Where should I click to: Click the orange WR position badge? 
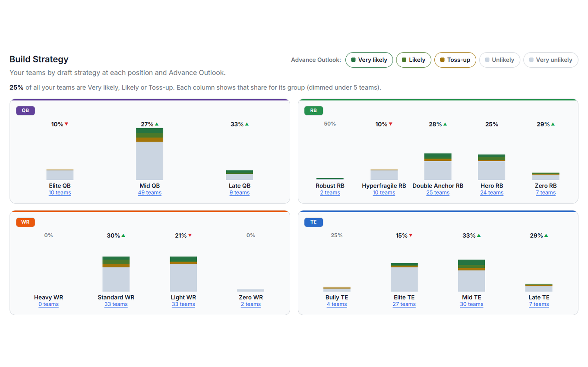[25, 223]
